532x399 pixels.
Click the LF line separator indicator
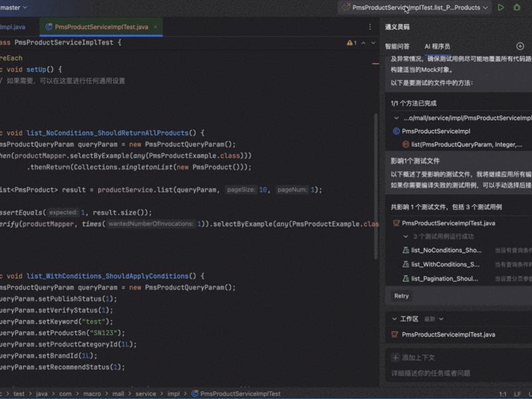pyautogui.click(x=517, y=394)
